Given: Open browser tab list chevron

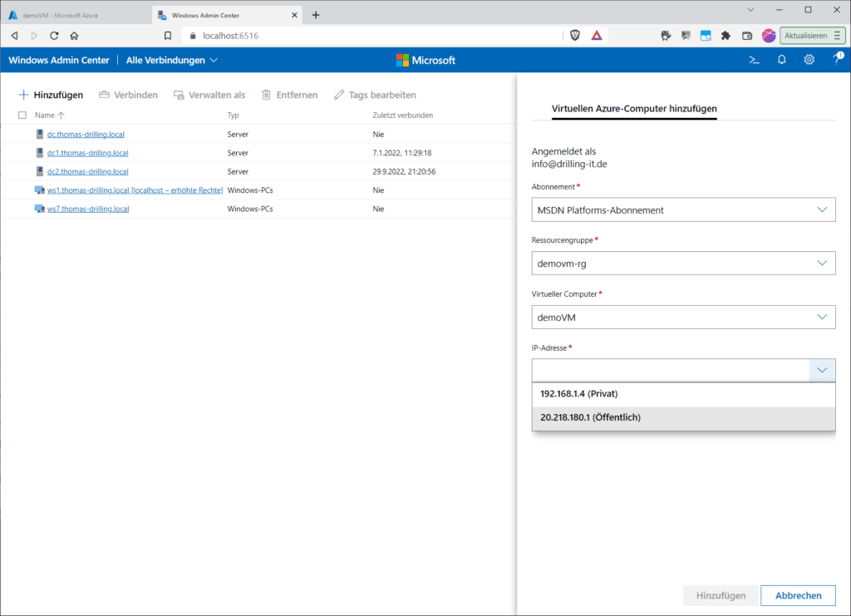Looking at the screenshot, I should tap(750, 10).
